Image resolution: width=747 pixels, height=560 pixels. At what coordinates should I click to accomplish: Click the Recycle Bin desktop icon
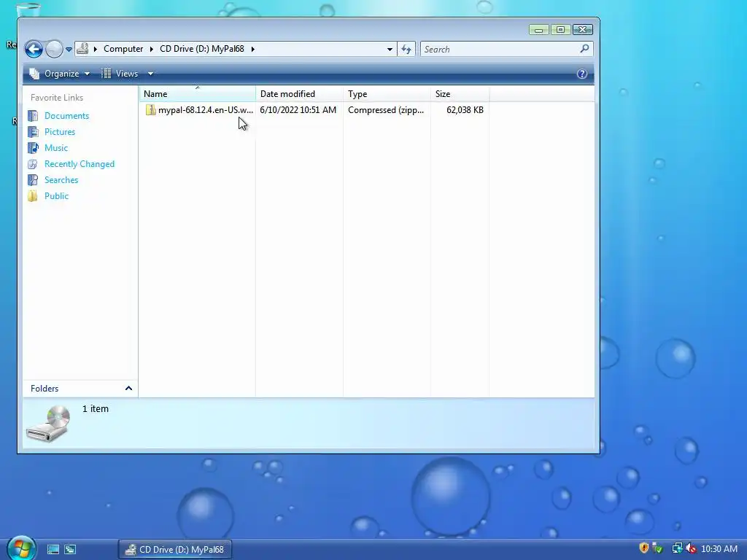click(x=28, y=9)
